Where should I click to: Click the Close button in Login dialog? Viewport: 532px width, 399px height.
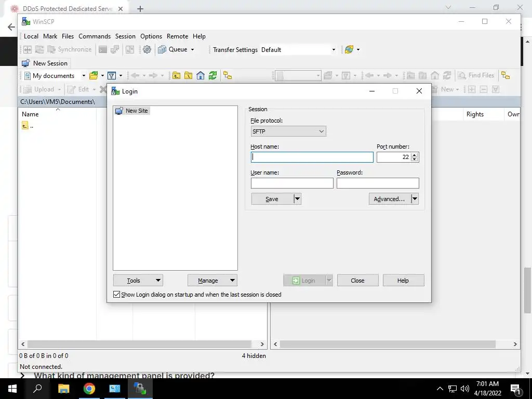coord(357,281)
